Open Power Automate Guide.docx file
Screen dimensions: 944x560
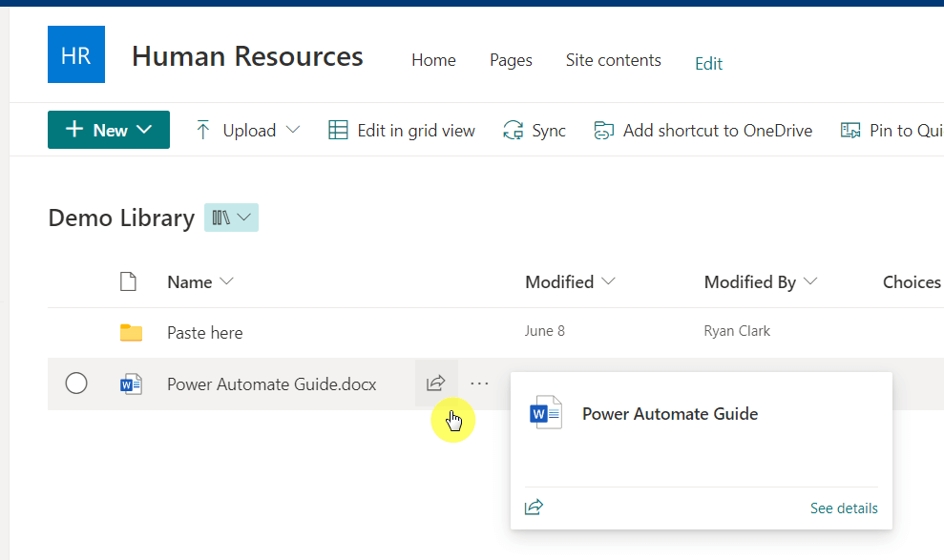pos(271,384)
